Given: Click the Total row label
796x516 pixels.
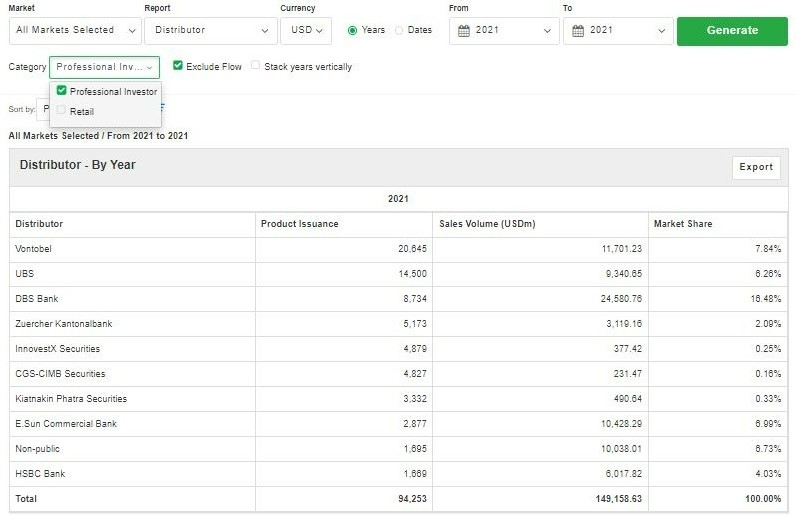Looking at the screenshot, I should coord(26,499).
